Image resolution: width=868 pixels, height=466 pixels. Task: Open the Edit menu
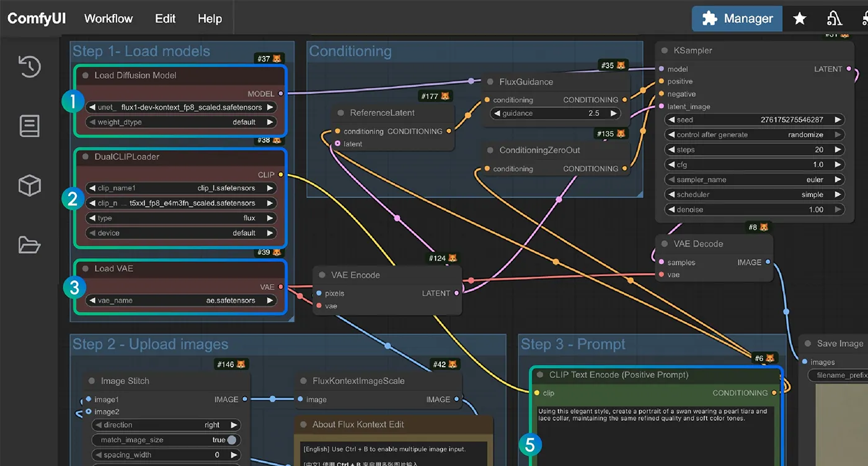166,19
